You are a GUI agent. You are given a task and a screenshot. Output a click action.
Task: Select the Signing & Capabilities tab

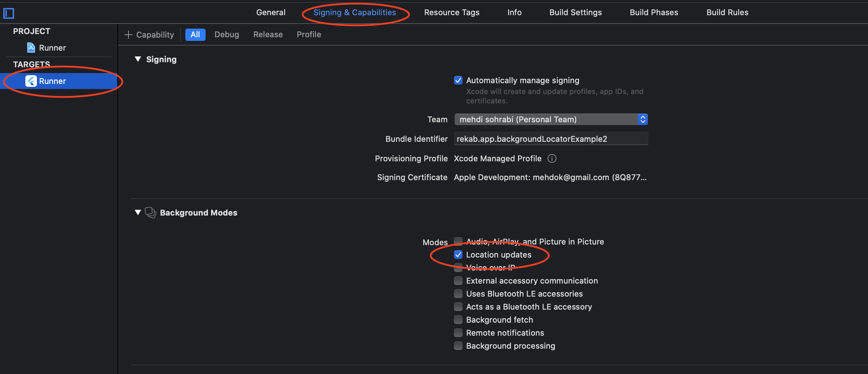coord(355,12)
